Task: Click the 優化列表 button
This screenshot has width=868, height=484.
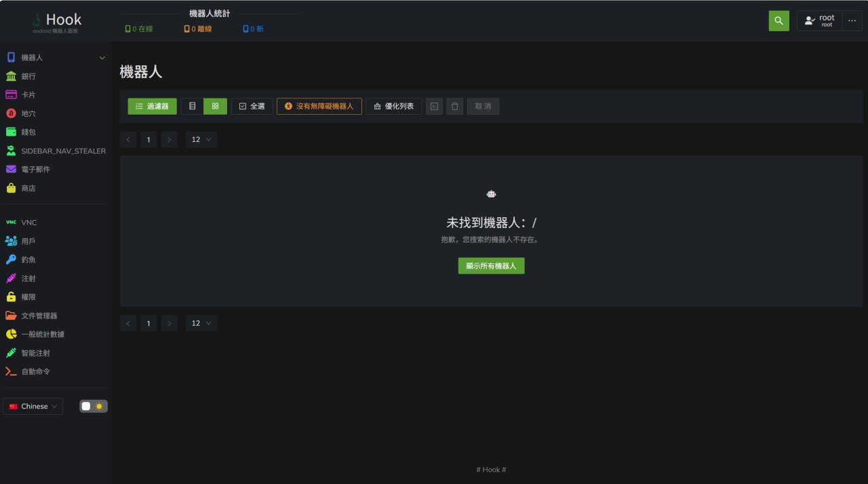Action: tap(394, 107)
